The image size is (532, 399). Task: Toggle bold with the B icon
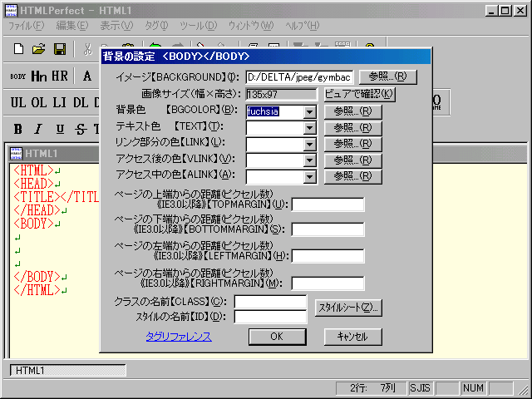pos(18,129)
